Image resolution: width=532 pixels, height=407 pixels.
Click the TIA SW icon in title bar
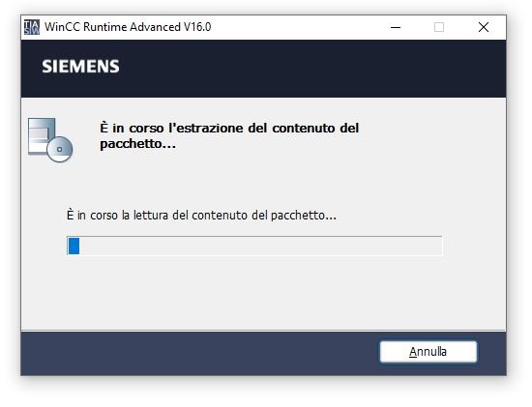[x=32, y=27]
